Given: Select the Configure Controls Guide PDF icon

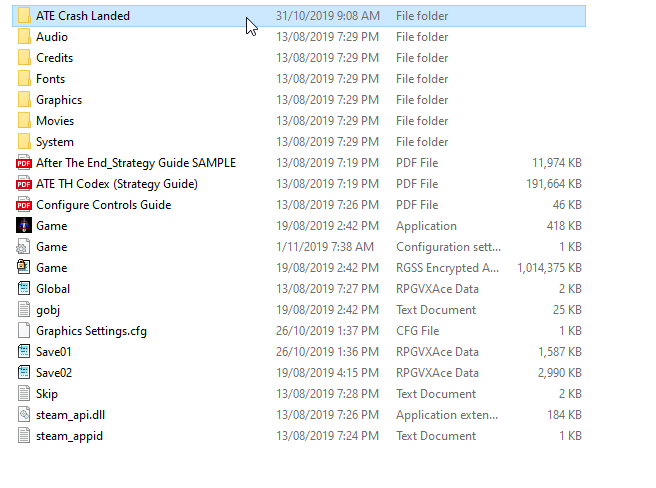Looking at the screenshot, I should pyautogui.click(x=24, y=205).
